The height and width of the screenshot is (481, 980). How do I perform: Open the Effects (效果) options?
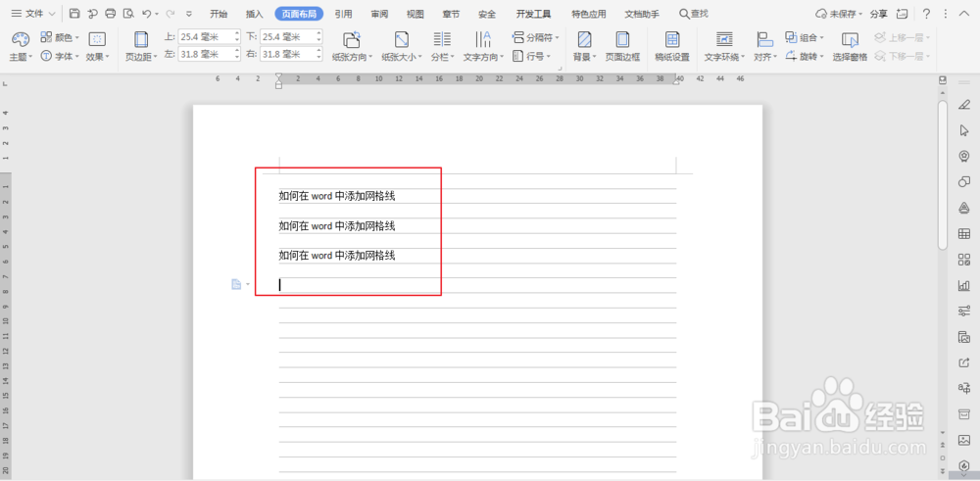97,47
